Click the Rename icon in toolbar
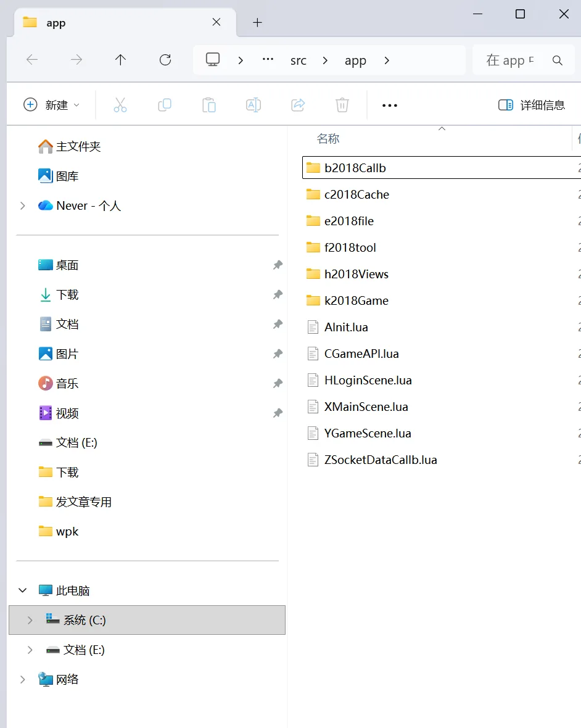Viewport: 581px width, 728px height. pos(253,105)
